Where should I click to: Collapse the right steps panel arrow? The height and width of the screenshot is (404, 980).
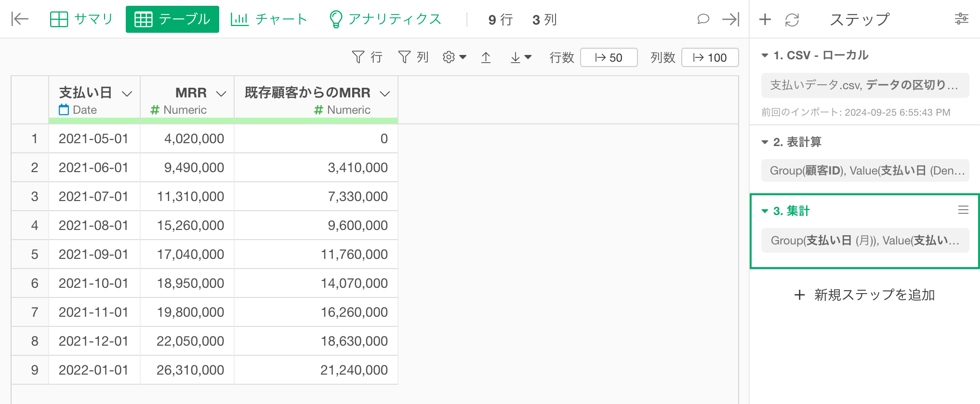(x=730, y=19)
